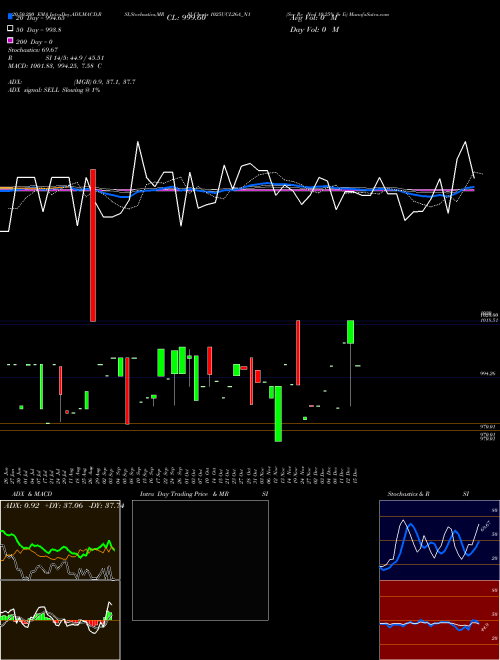The image size is (500, 660).
Task: Click the '(MGR) 0.9, 37.1, 37.7' ADX values
Action: pos(105,82)
